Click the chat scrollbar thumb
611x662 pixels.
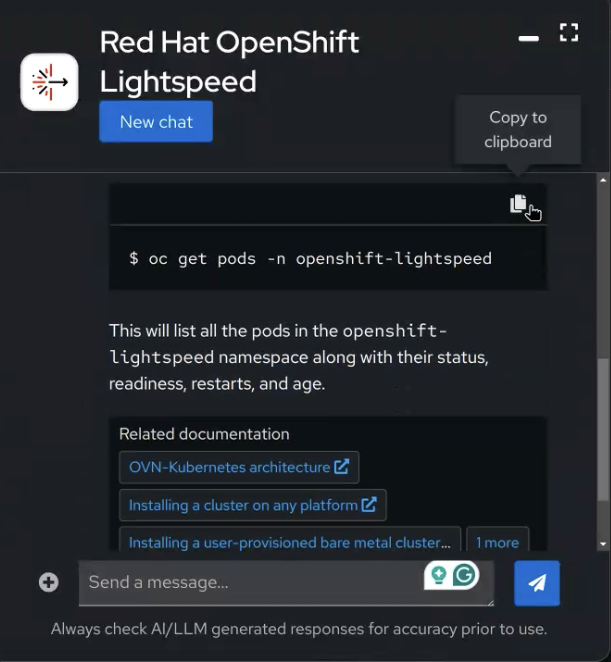tap(602, 430)
